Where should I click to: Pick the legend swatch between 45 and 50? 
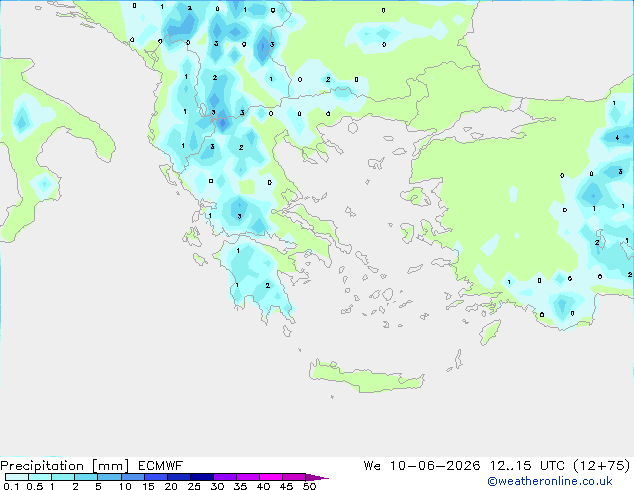click(294, 477)
